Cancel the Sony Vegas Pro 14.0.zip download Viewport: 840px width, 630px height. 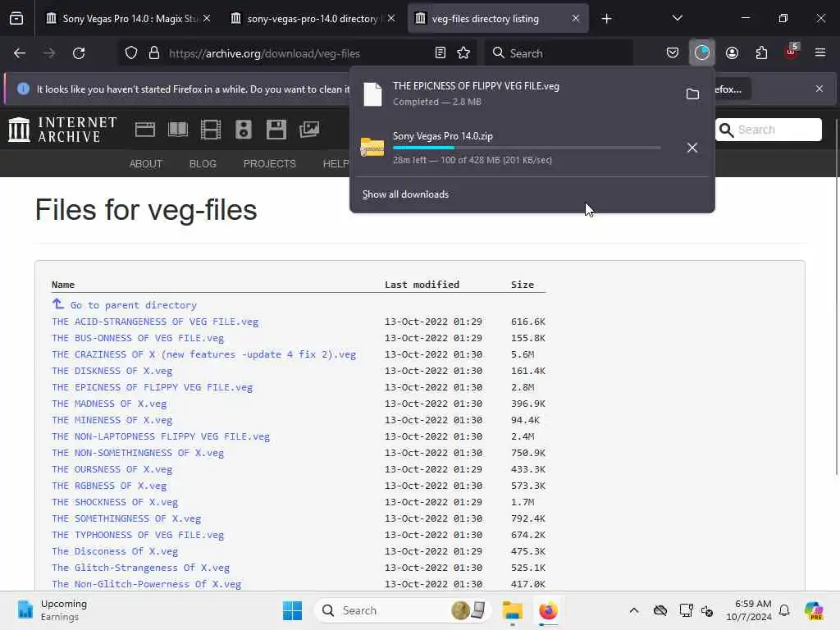coord(692,148)
